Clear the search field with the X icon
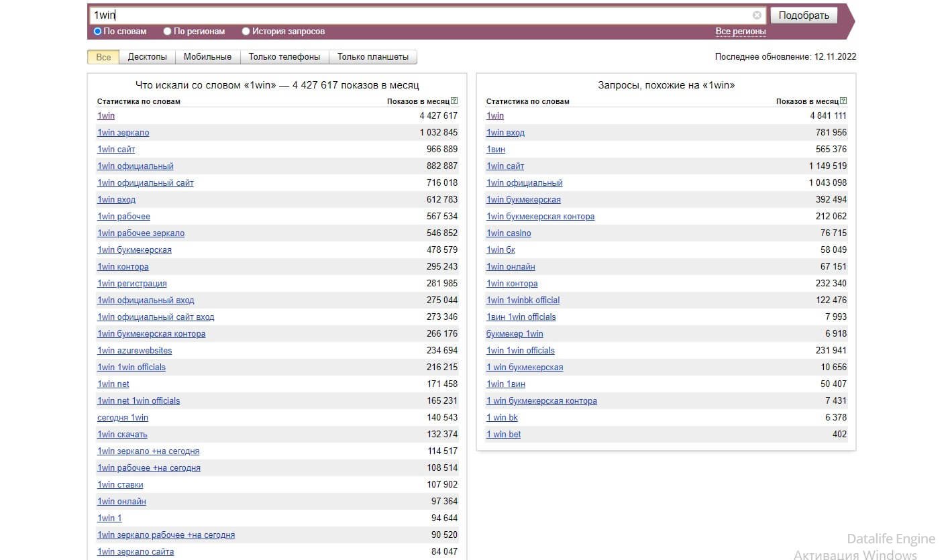The width and height of the screenshot is (950, 560). point(757,15)
